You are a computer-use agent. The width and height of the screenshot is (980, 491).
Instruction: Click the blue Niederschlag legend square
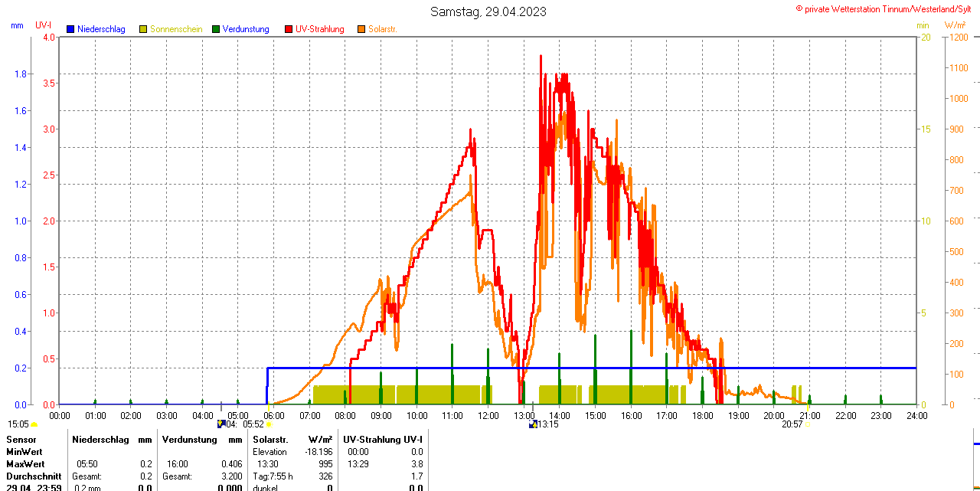click(x=70, y=29)
